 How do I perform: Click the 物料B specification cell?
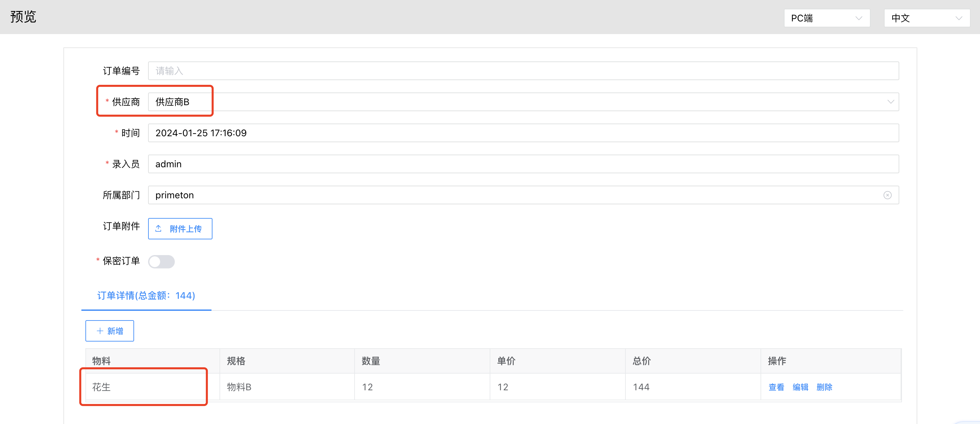click(239, 387)
